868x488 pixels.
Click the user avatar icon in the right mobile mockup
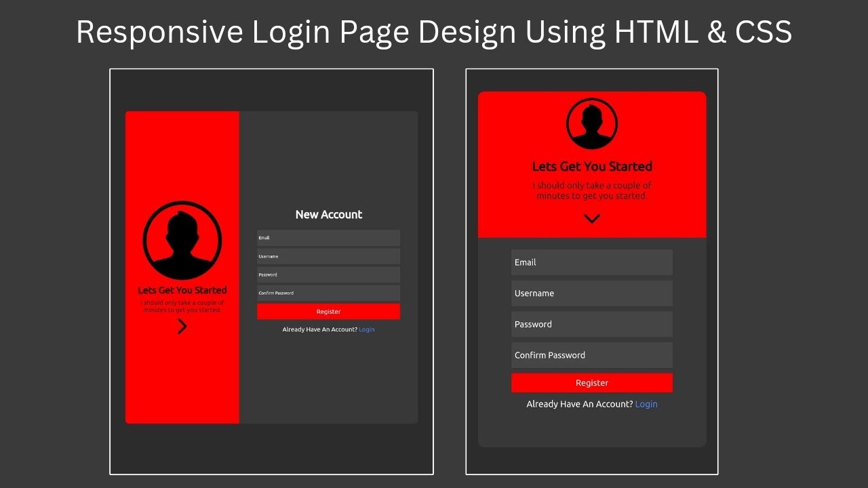click(x=592, y=124)
